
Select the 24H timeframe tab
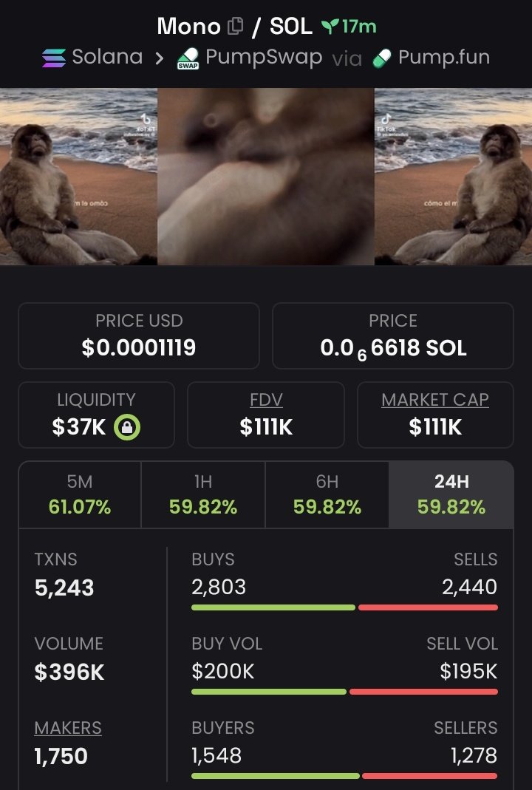[x=451, y=494]
